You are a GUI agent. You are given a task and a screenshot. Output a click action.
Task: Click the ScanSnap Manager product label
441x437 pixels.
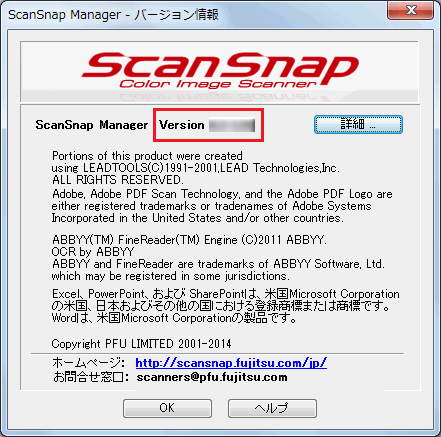[92, 125]
